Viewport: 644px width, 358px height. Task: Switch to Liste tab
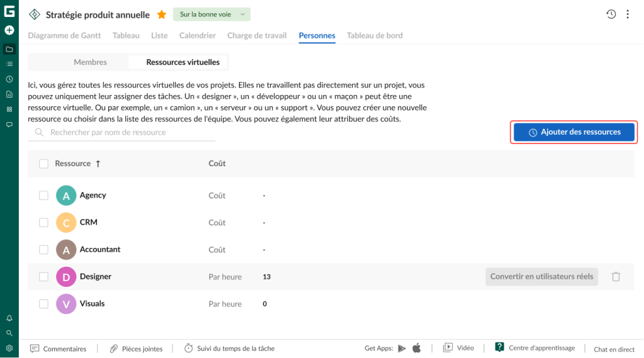pos(159,35)
